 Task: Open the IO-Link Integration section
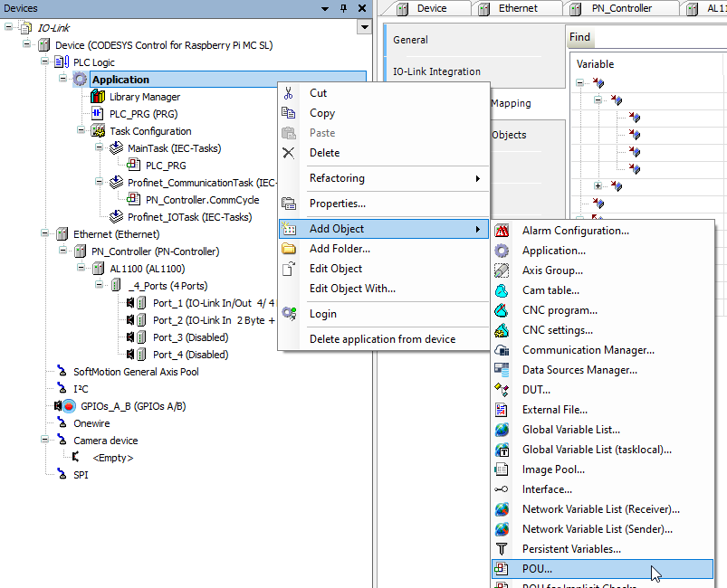click(x=436, y=71)
